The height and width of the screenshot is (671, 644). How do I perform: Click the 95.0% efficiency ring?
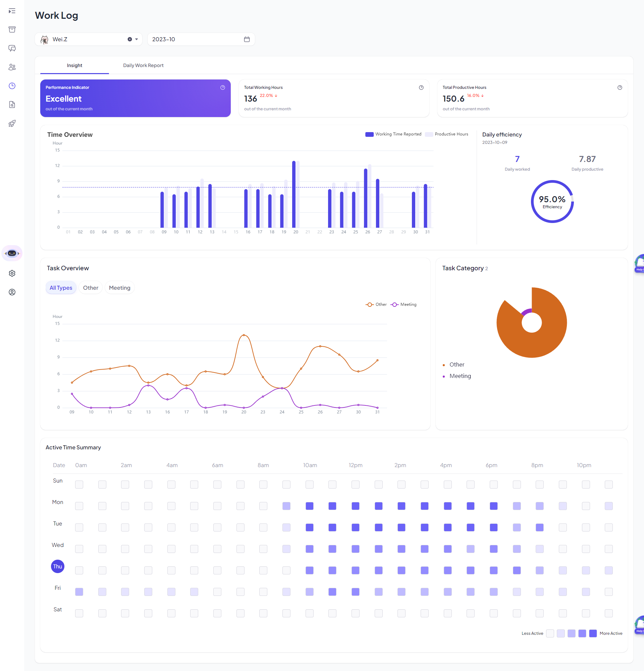(x=552, y=202)
